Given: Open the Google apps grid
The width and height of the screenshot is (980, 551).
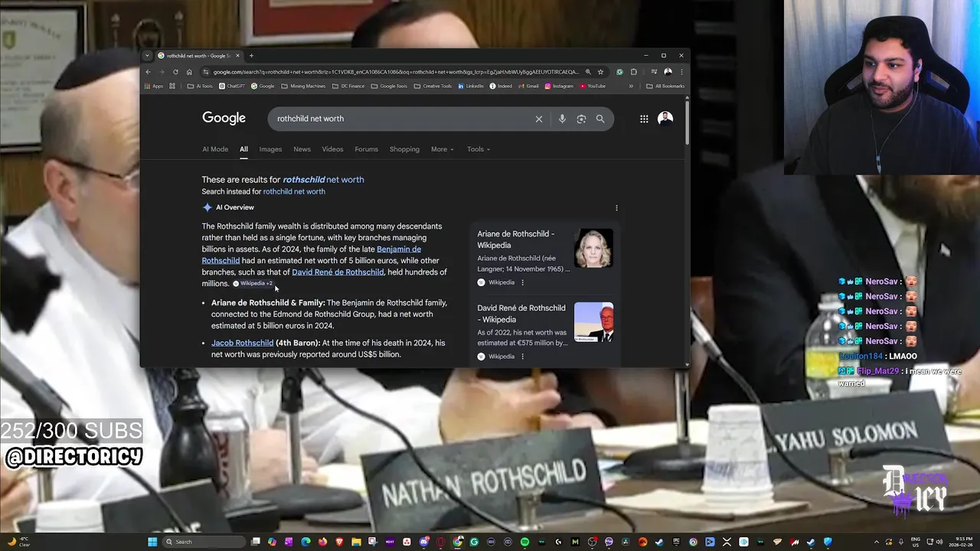Looking at the screenshot, I should pos(644,119).
